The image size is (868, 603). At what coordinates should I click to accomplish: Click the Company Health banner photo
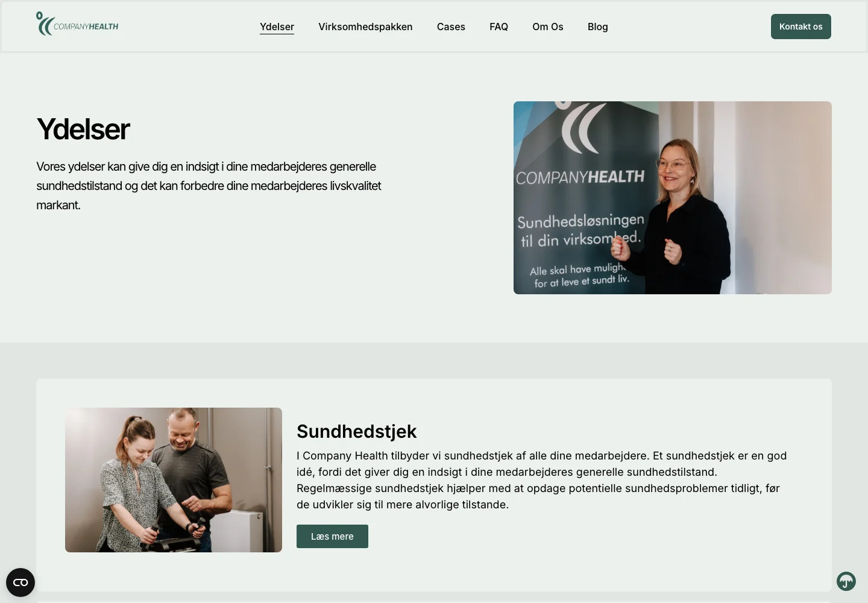tap(673, 198)
